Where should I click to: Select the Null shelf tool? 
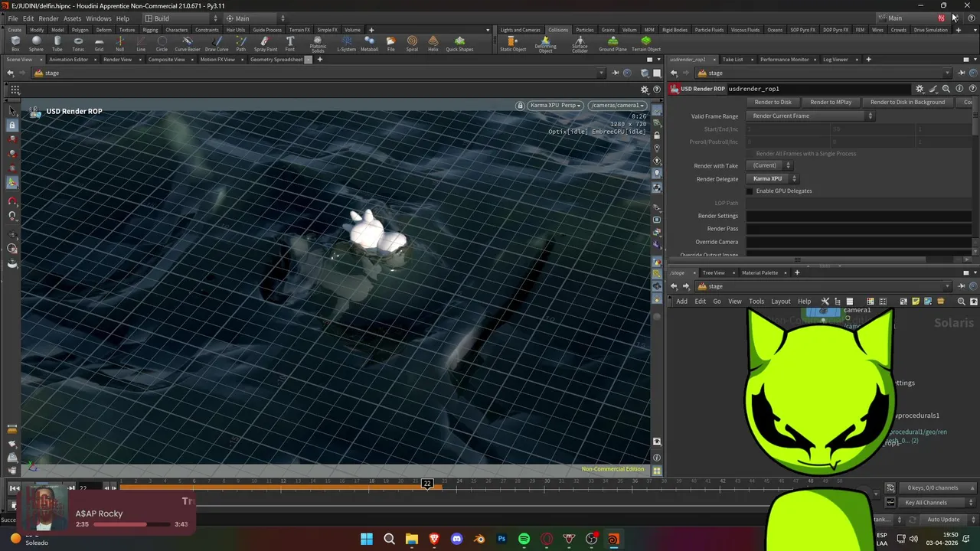[x=119, y=44]
